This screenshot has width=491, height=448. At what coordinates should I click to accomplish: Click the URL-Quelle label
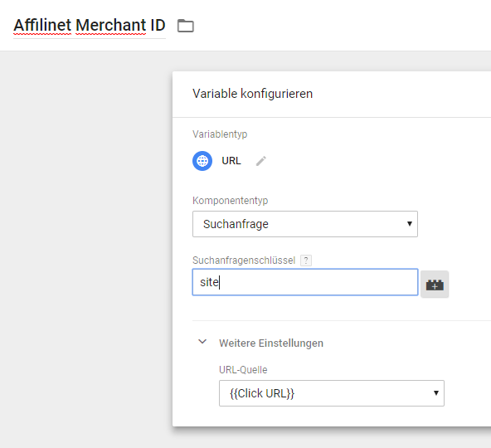[x=243, y=370]
